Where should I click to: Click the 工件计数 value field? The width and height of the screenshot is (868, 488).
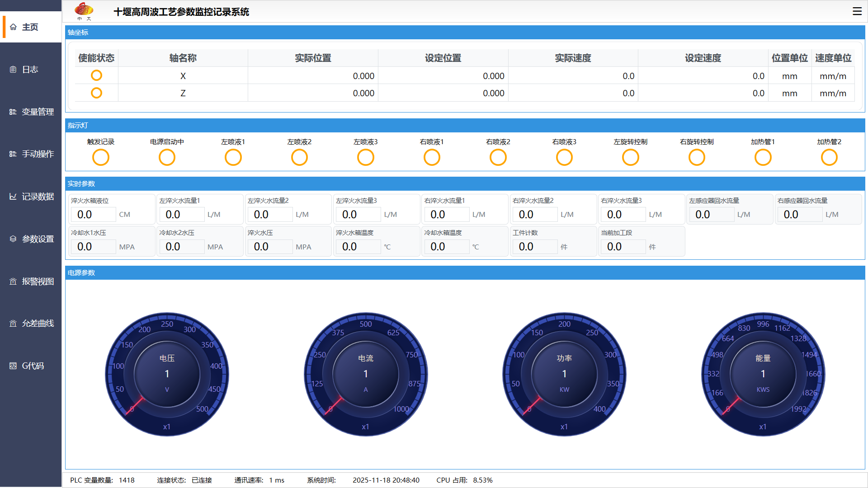[x=535, y=247]
